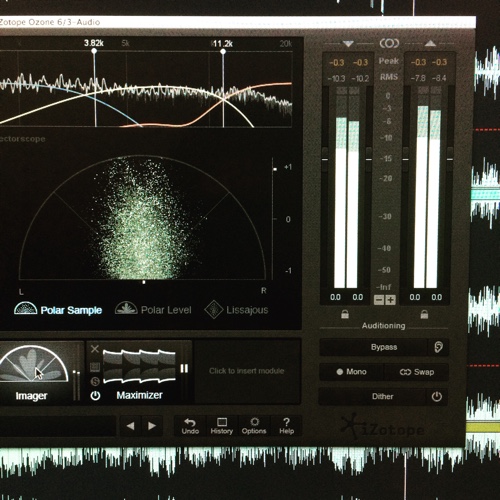Screen dimensions: 500x500
Task: Click the input down-arrow icon above the meters
Action: point(348,44)
